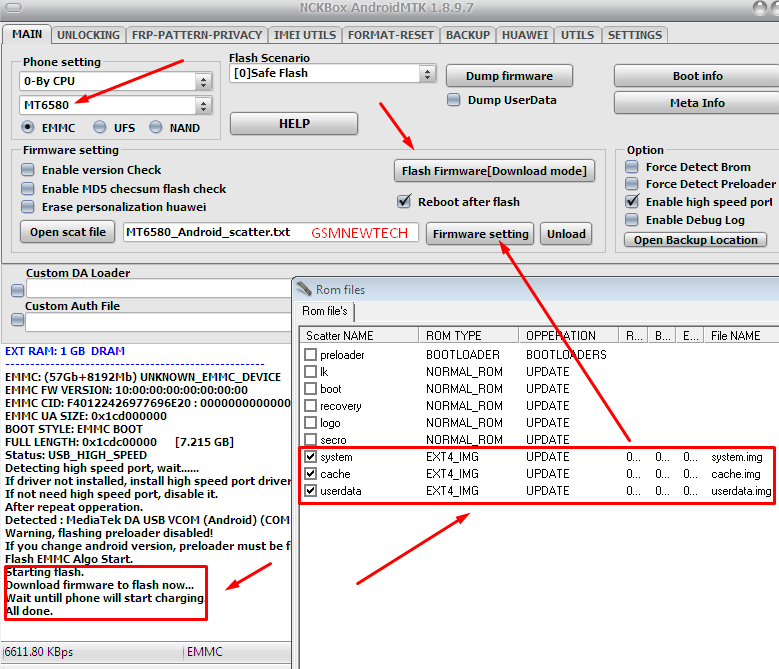Click the Custom Auth File path field

point(159,322)
